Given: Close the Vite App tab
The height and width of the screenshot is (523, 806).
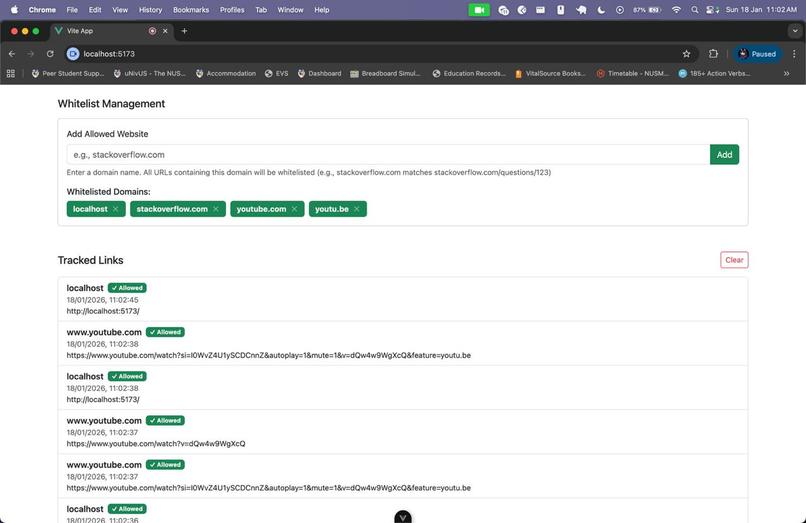Looking at the screenshot, I should coord(165,31).
